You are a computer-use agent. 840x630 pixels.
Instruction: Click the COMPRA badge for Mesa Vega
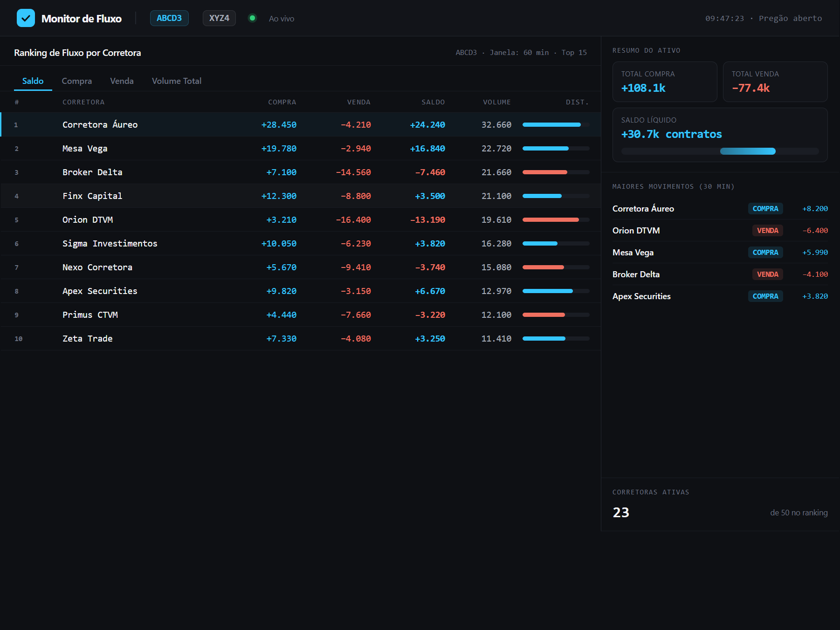coord(765,252)
